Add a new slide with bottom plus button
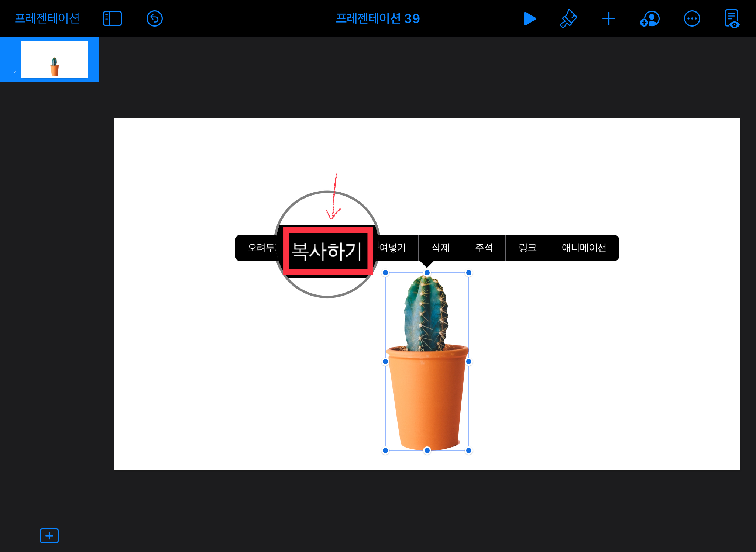756x552 pixels. click(x=49, y=535)
